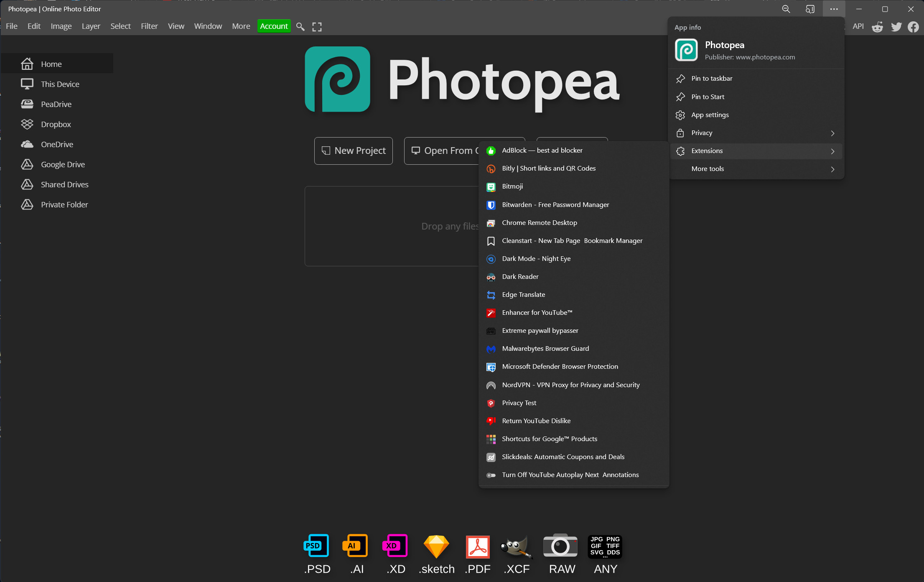
Task: Click the New Project button
Action: coord(353,151)
